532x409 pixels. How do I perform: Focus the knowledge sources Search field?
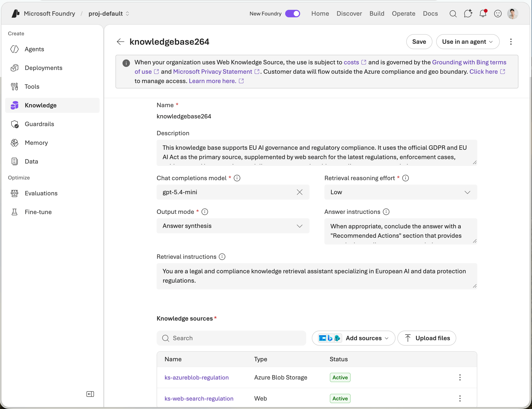click(x=231, y=338)
